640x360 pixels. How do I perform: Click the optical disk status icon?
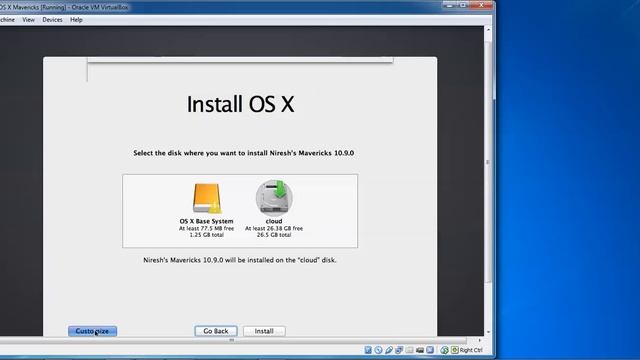tap(378, 350)
